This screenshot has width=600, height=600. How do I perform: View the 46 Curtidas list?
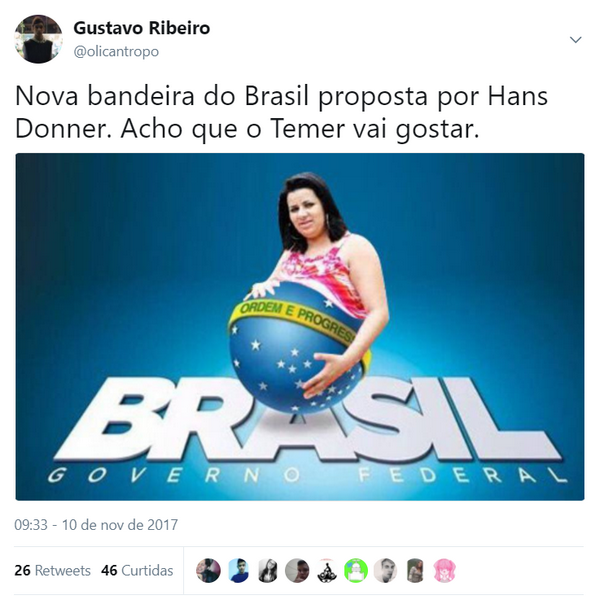[x=137, y=570]
